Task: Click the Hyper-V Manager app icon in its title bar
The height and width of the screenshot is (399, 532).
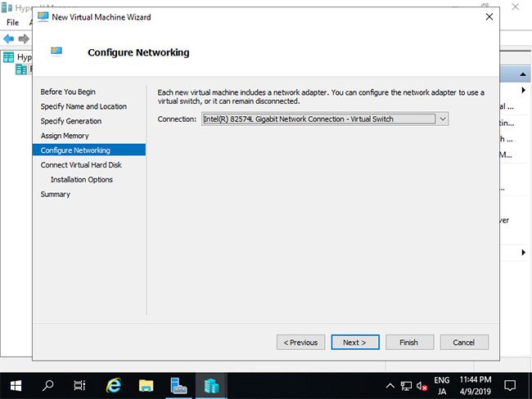Action: pyautogui.click(x=7, y=7)
